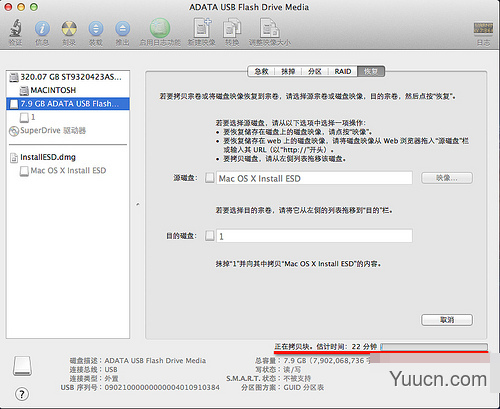Select the 7.9 GB ADATA USB Flash disk

tap(68, 104)
